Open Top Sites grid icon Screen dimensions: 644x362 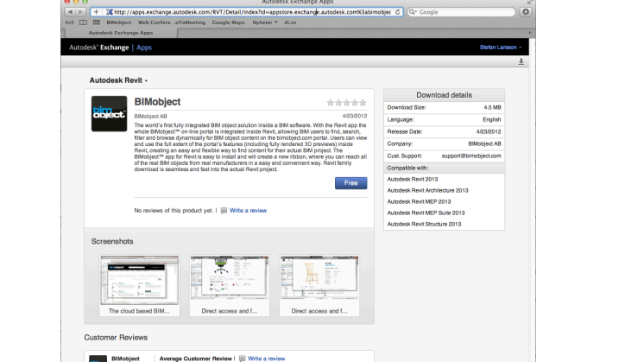[96, 22]
